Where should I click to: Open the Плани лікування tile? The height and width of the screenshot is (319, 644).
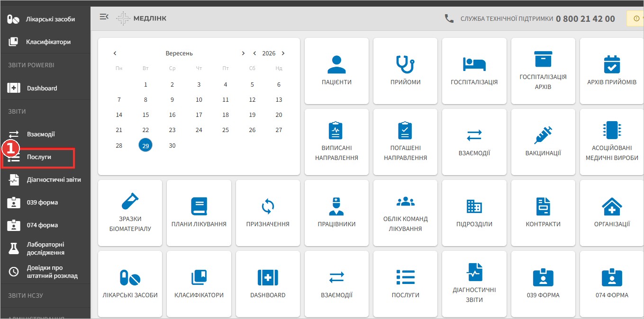(x=199, y=213)
